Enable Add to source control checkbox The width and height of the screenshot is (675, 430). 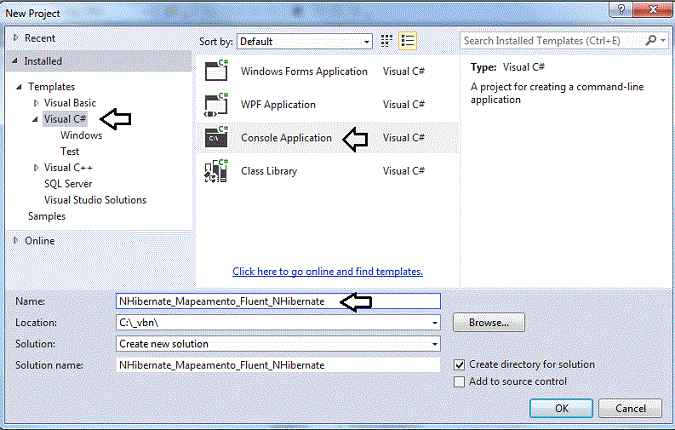pyautogui.click(x=460, y=381)
